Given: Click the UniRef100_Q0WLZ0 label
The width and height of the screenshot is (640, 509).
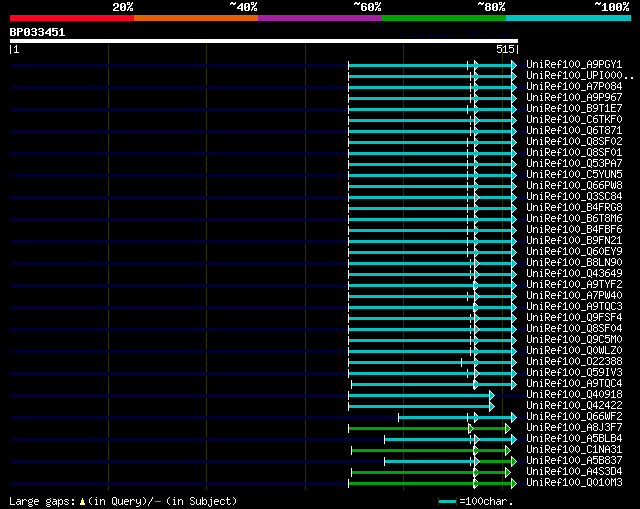Looking at the screenshot, I should tap(574, 351).
